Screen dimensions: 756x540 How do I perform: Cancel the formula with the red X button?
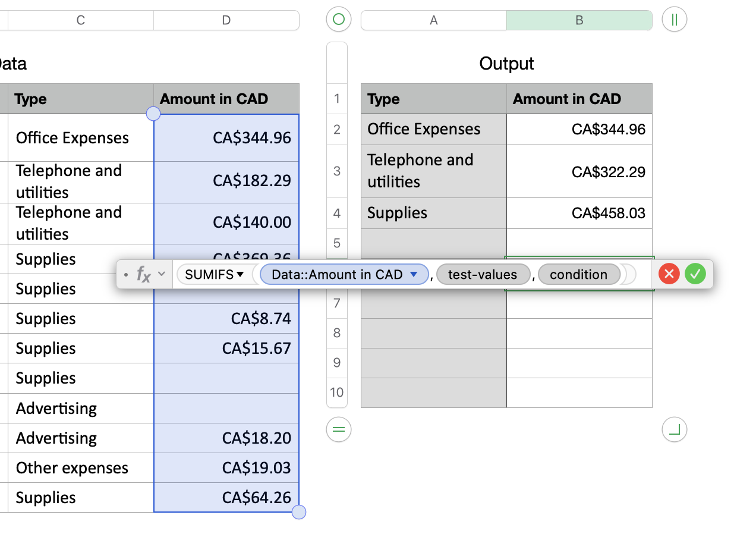tap(669, 274)
